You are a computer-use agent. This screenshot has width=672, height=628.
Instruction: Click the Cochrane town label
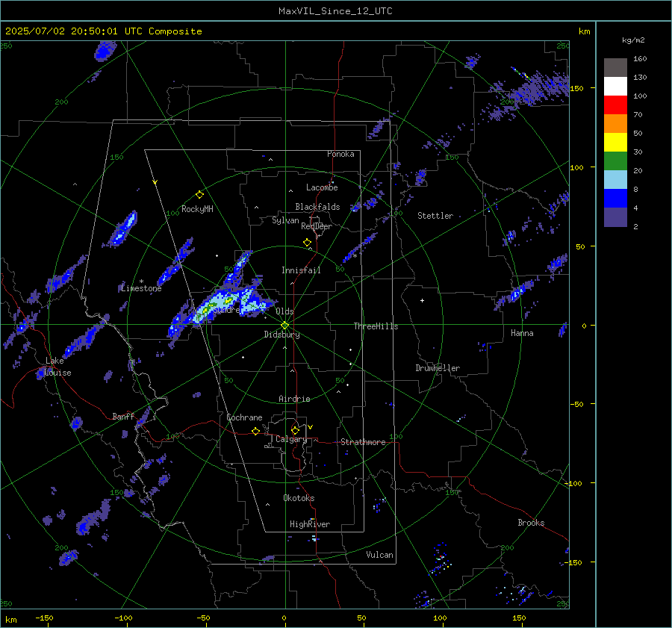click(x=244, y=417)
